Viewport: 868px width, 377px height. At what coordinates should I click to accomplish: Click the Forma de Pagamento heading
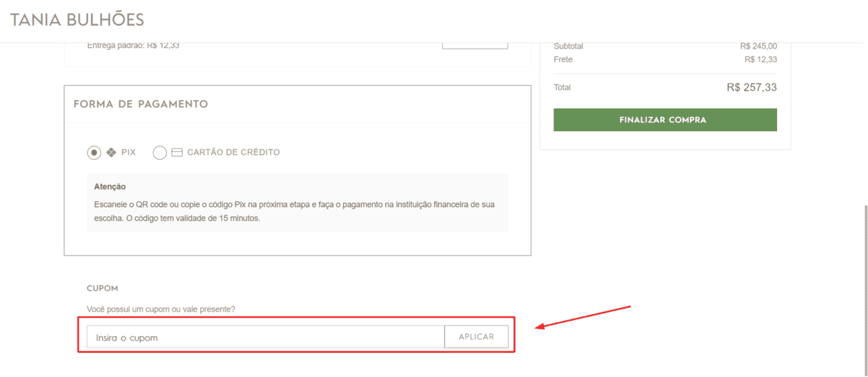[x=140, y=104]
